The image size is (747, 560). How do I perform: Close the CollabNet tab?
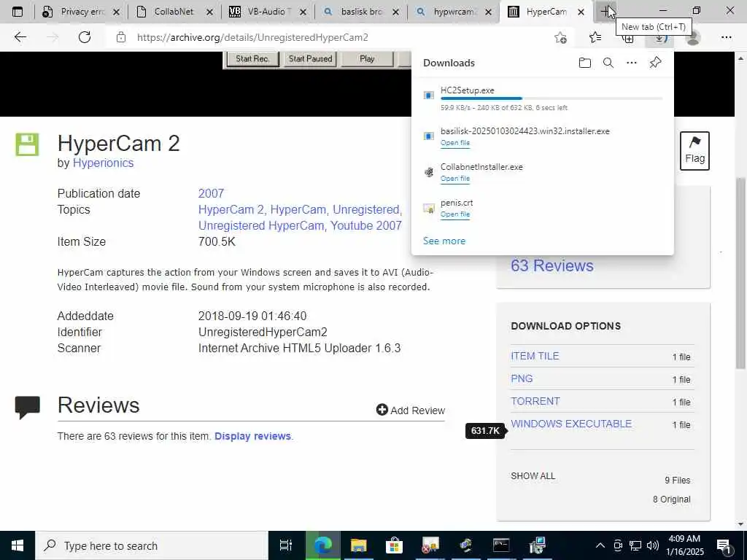click(209, 12)
